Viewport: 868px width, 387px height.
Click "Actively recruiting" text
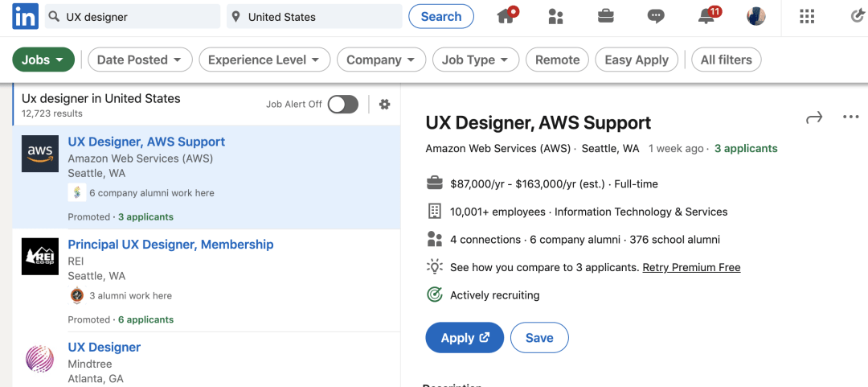[x=495, y=295]
